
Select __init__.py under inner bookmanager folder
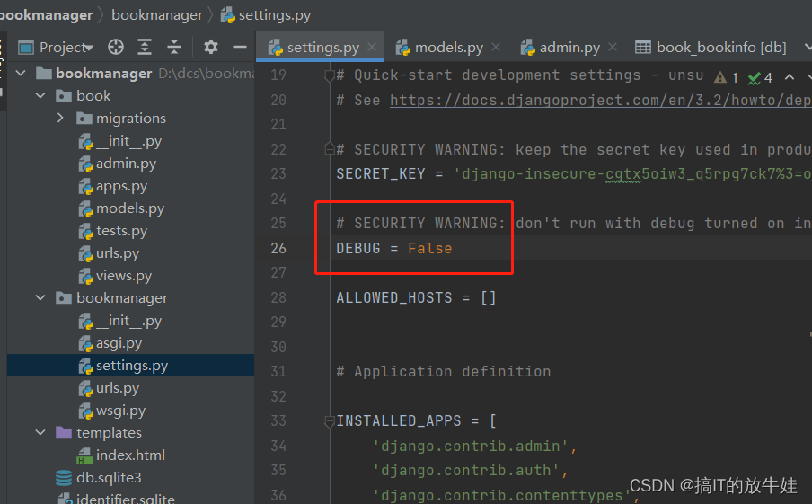(120, 321)
